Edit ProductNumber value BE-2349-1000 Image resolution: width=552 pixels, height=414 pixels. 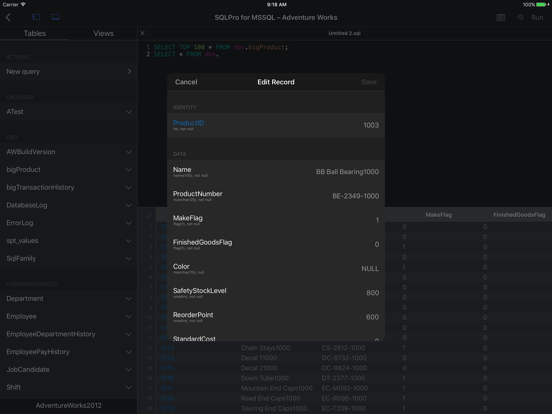click(x=356, y=196)
